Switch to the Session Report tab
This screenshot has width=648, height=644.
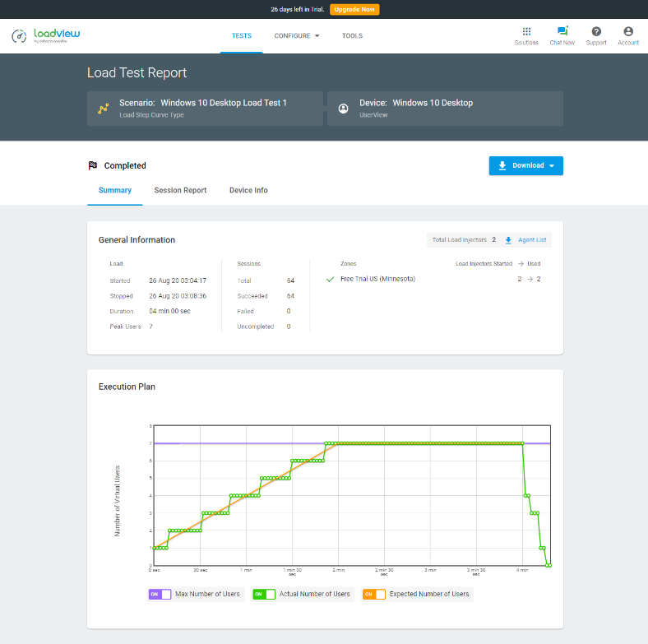(x=180, y=190)
